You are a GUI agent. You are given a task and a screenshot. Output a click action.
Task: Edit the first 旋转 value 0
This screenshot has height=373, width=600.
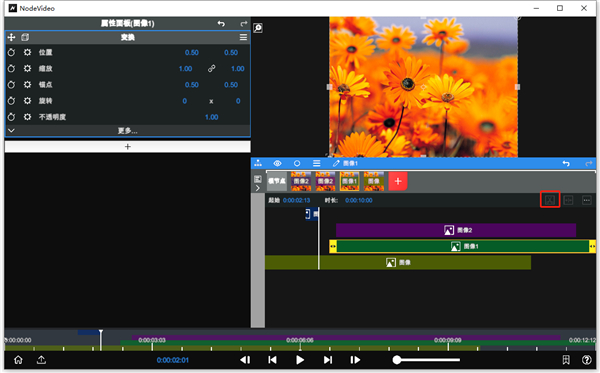pos(185,101)
